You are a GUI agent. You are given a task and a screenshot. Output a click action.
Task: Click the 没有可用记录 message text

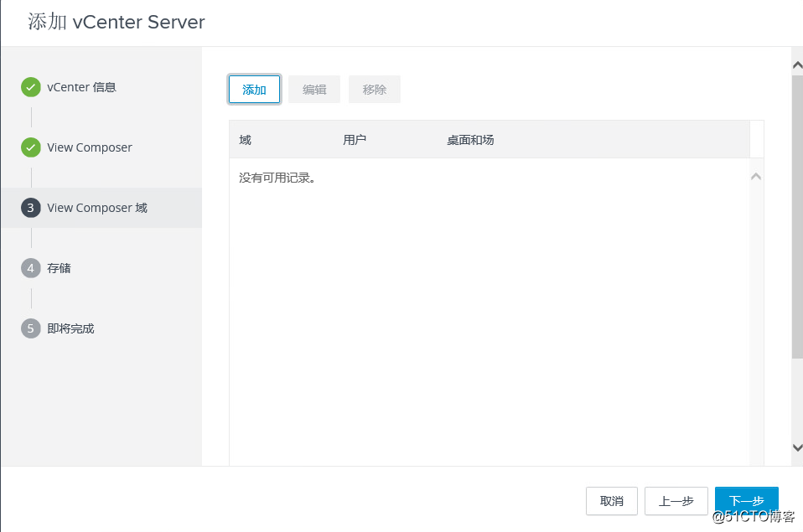(x=277, y=178)
